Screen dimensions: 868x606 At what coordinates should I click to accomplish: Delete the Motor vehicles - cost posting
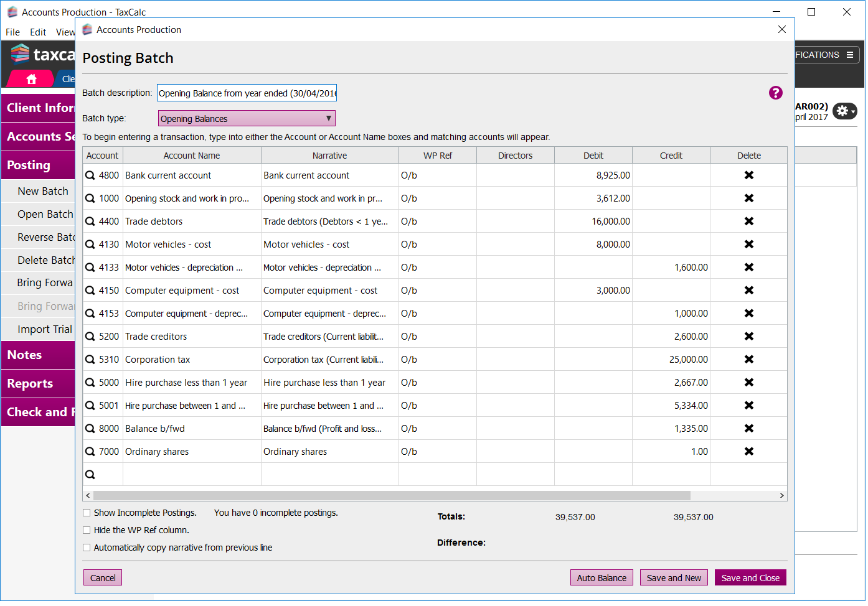pos(749,245)
